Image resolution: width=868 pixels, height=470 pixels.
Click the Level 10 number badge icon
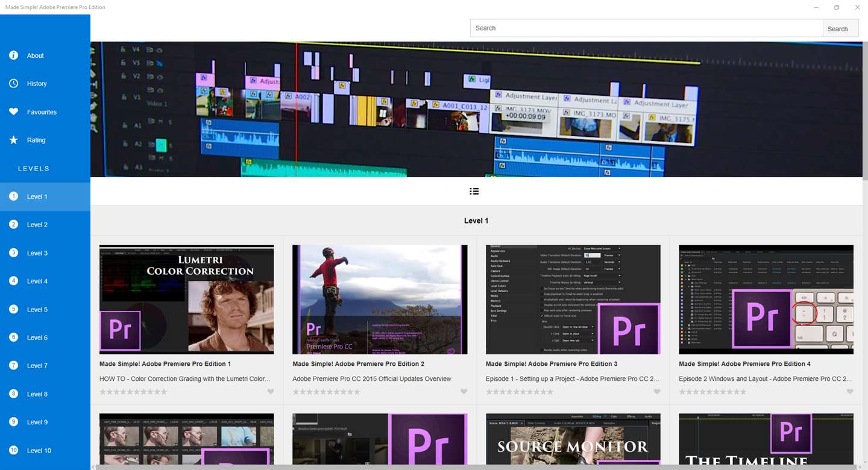pos(13,451)
